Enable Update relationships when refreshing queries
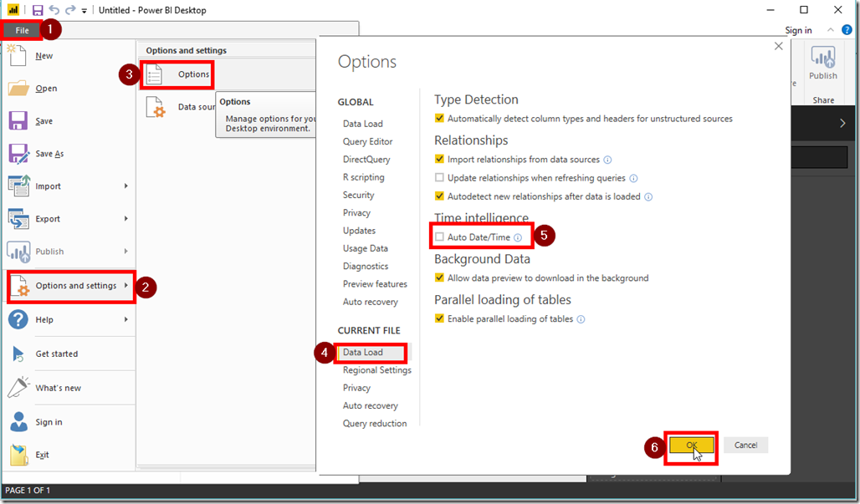Viewport: 860px width, 504px height. pyautogui.click(x=439, y=177)
